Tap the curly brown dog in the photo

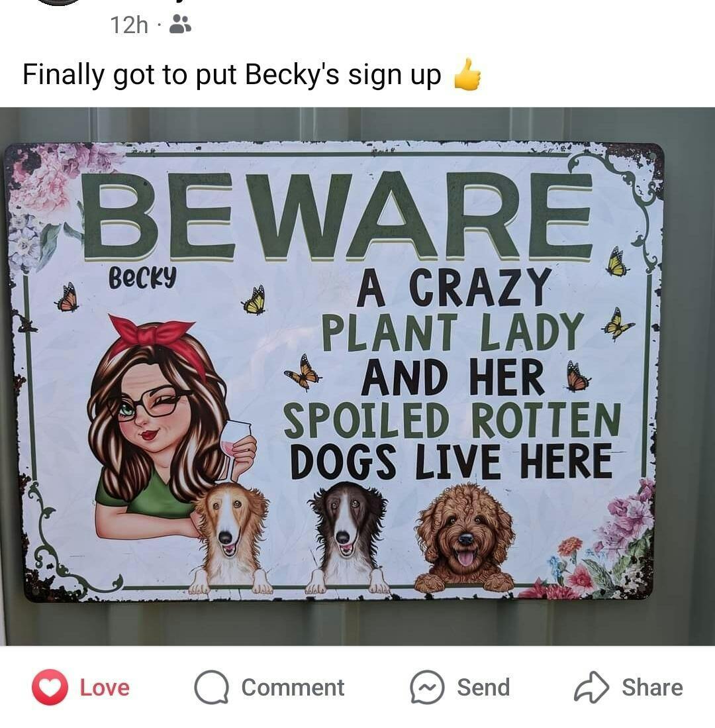(x=465, y=538)
